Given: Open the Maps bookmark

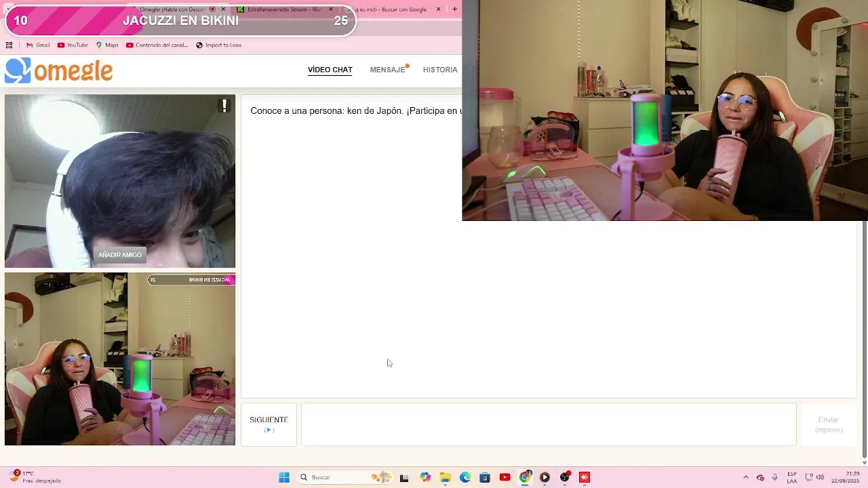Looking at the screenshot, I should tap(107, 45).
